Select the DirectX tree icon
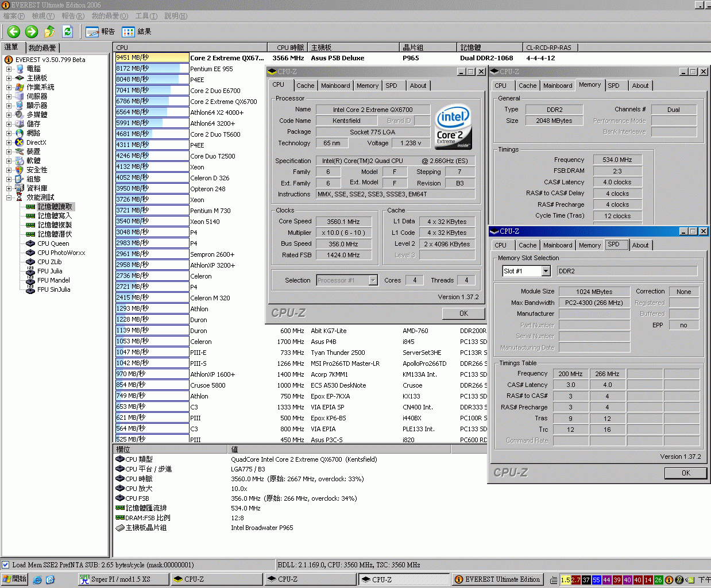Image resolution: width=711 pixels, height=588 pixels. pyautogui.click(x=20, y=142)
